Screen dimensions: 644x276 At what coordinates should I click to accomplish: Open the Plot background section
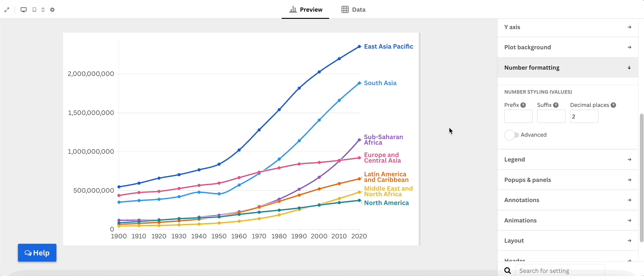[x=567, y=47]
